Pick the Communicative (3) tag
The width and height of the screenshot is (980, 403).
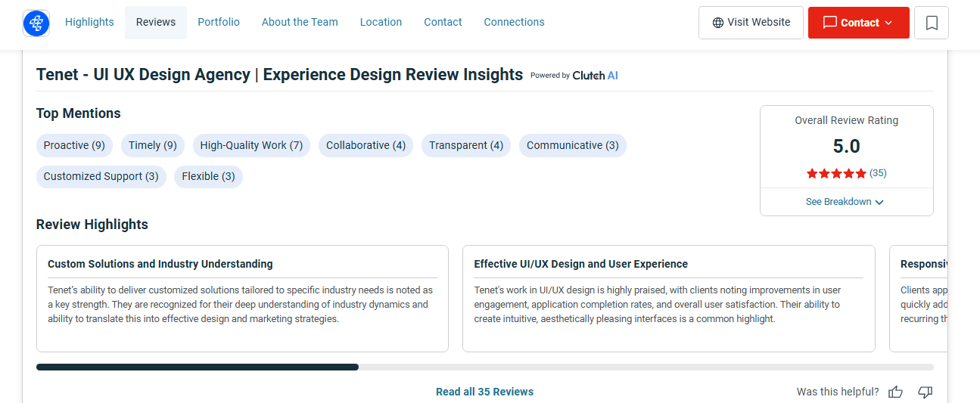click(572, 145)
